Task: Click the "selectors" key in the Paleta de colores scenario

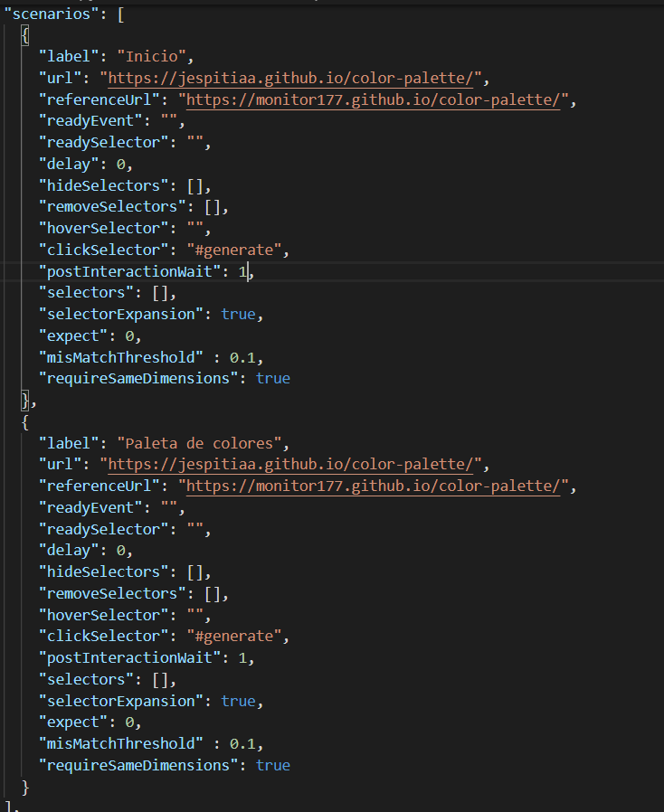Action: [x=86, y=679]
